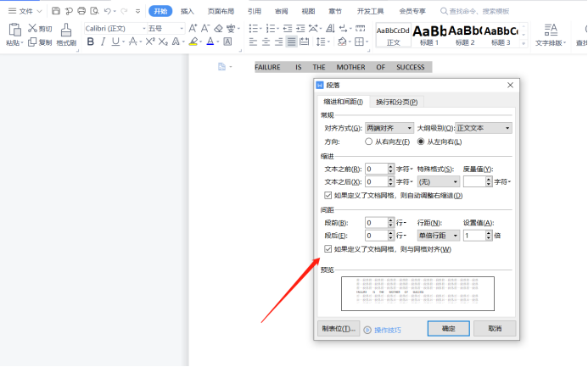588x367 pixels.
Task: Open the 文件 menu dropdown
Action: (x=25, y=11)
